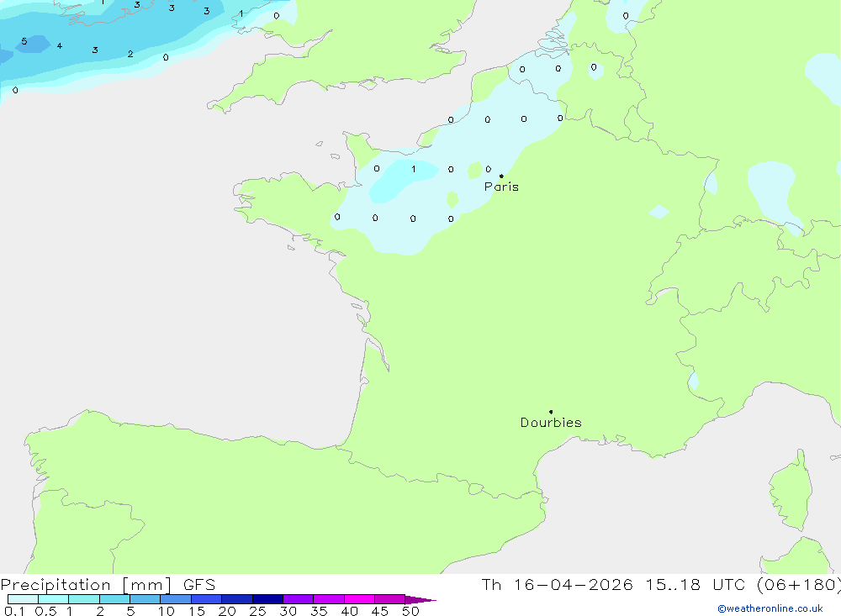841x616 pixels.
Task: Click the legend swatch between 5 and 10
Action: click(145, 599)
